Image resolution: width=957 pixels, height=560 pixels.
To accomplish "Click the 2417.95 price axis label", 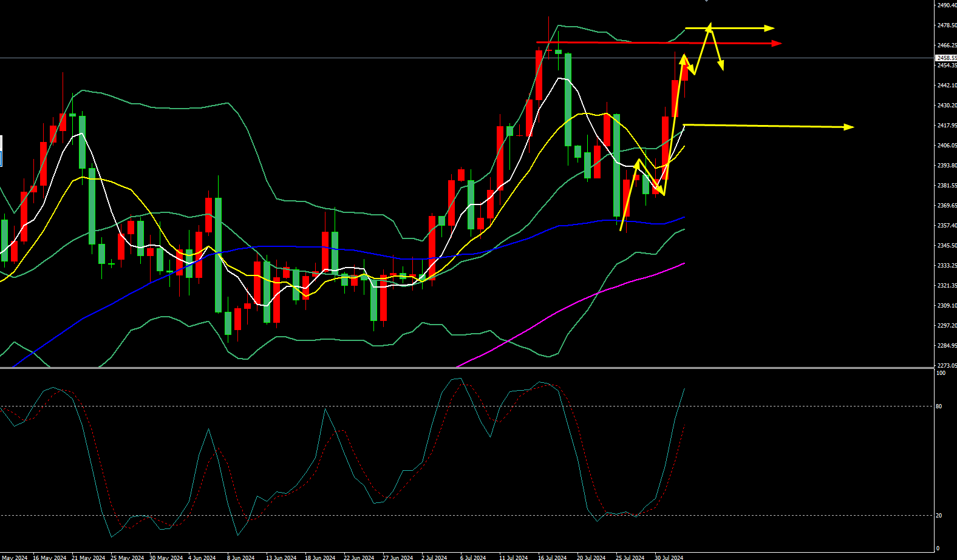I will [947, 126].
